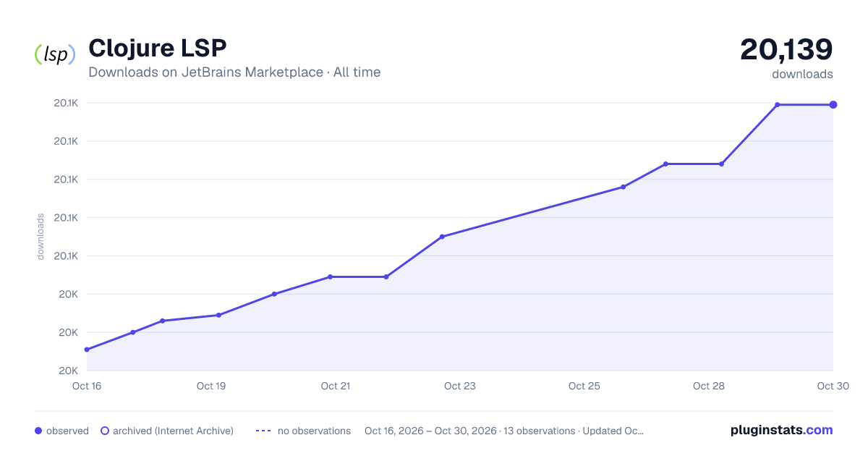Click the Oct 16 x-axis label
This screenshot has width=868, height=456.
87,386
